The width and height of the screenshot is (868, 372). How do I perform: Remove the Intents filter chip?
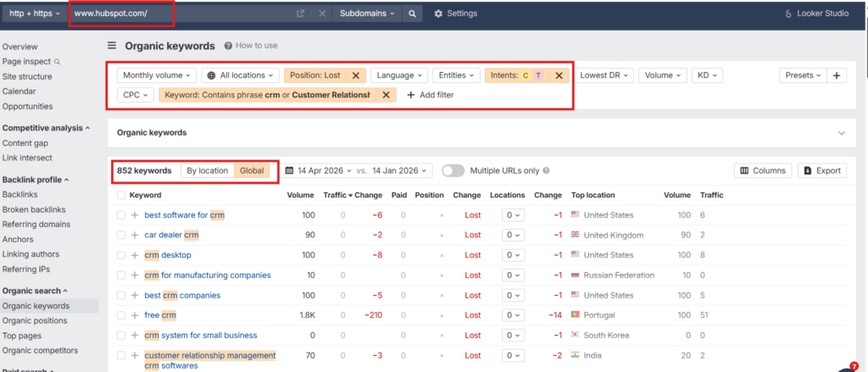tap(559, 75)
